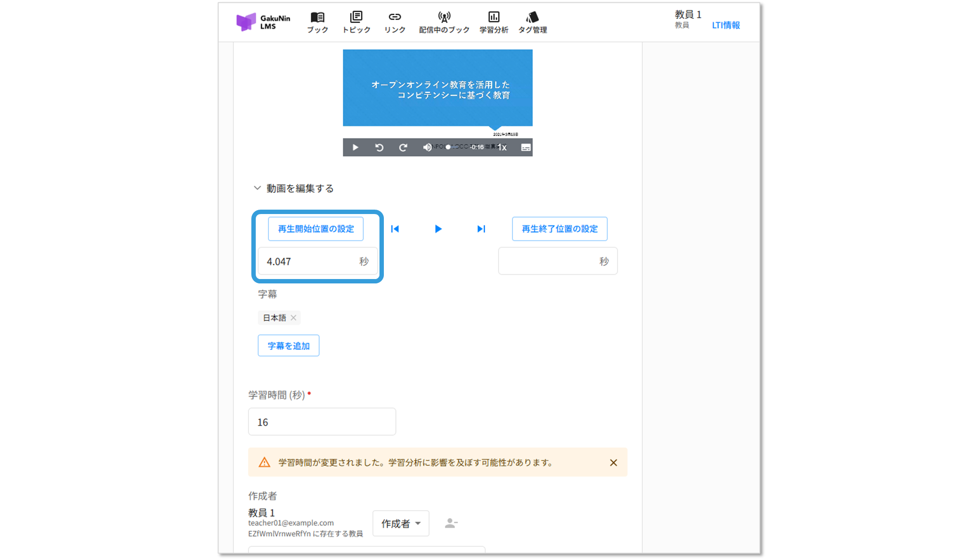Change the 1x playback speed control
This screenshot has width=978, height=560.
(x=502, y=147)
